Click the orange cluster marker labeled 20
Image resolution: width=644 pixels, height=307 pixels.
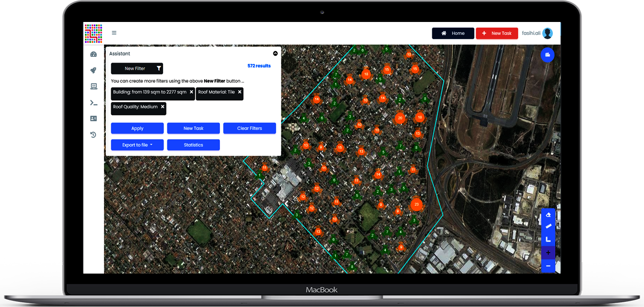tap(400, 118)
